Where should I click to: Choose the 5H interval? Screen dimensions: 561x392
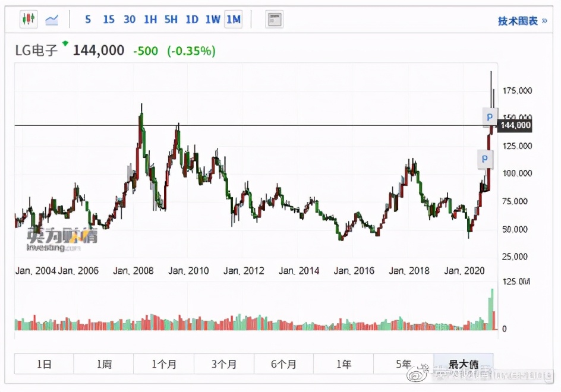(171, 20)
